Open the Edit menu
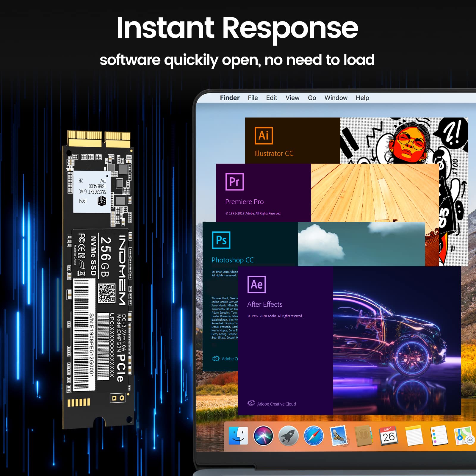 point(272,98)
